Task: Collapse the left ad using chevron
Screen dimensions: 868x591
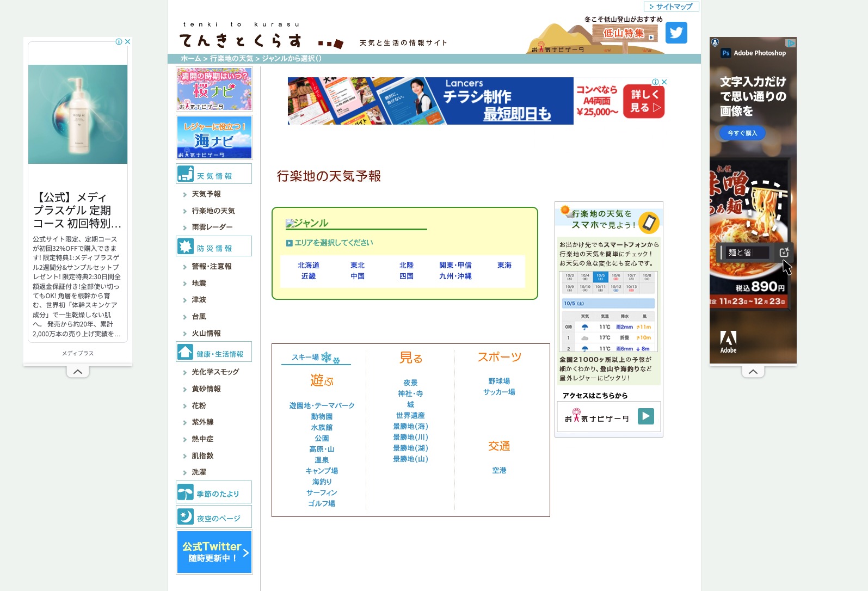Action: (78, 372)
